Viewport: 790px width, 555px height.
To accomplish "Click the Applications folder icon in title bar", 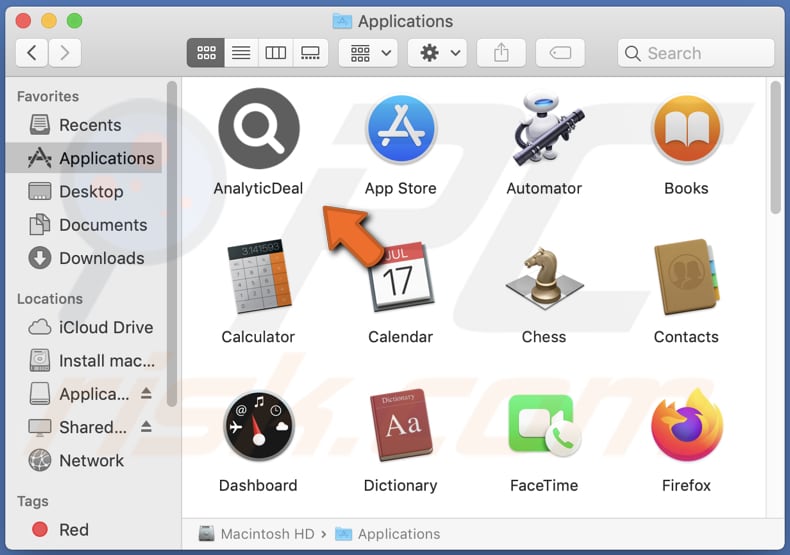I will click(x=342, y=21).
